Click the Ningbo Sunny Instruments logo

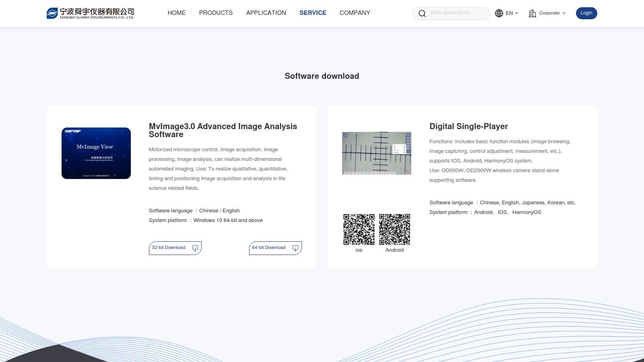pyautogui.click(x=90, y=13)
